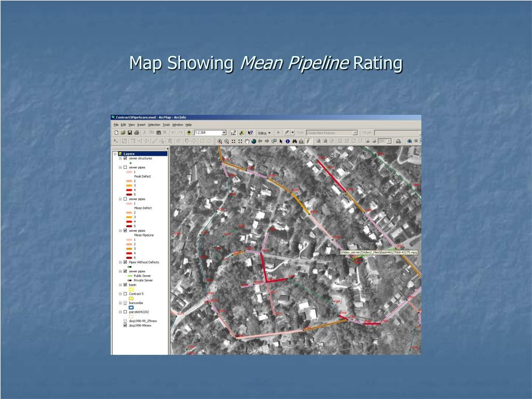Screen dimensions: 532x399
Task: Select the Layers data frame title
Action: tap(129, 154)
